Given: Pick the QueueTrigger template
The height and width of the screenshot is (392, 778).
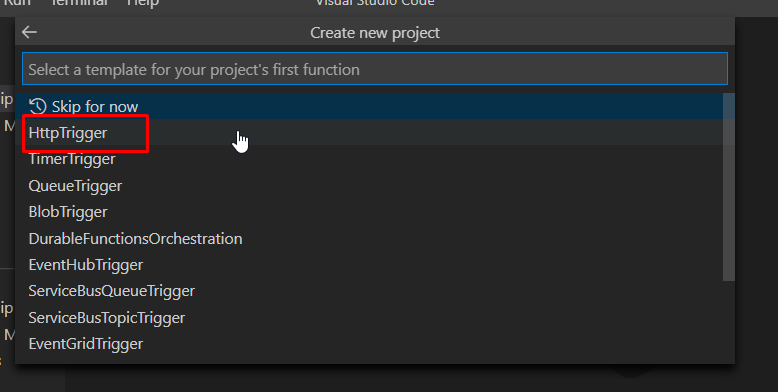Looking at the screenshot, I should click(369, 186).
